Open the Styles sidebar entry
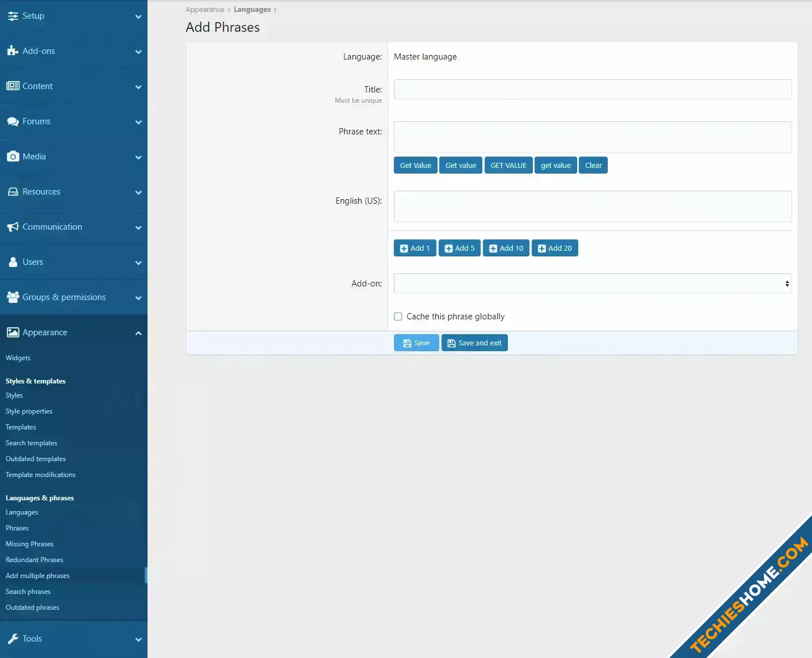 14,395
